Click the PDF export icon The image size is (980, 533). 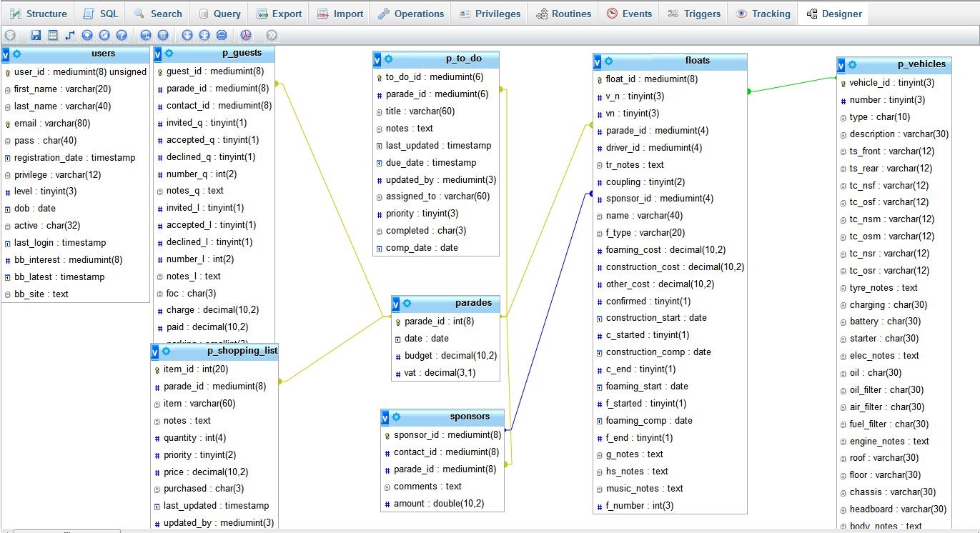pos(245,34)
